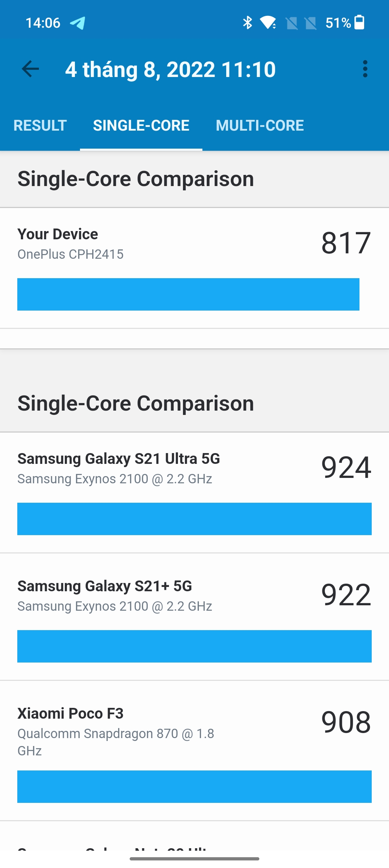The image size is (389, 868).
Task: Tap the Samsung Galaxy S21 Ultra 5G entry
Action: pyautogui.click(x=194, y=493)
